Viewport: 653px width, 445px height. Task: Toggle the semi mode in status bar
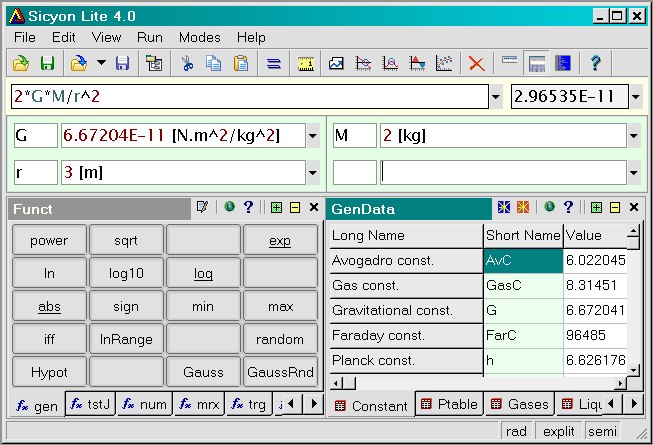602,432
